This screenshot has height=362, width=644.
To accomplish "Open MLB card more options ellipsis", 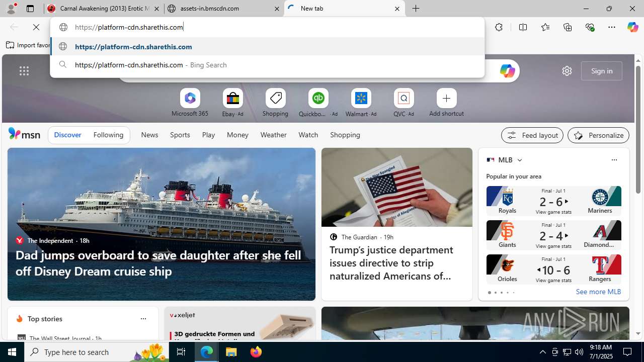I will click(614, 160).
